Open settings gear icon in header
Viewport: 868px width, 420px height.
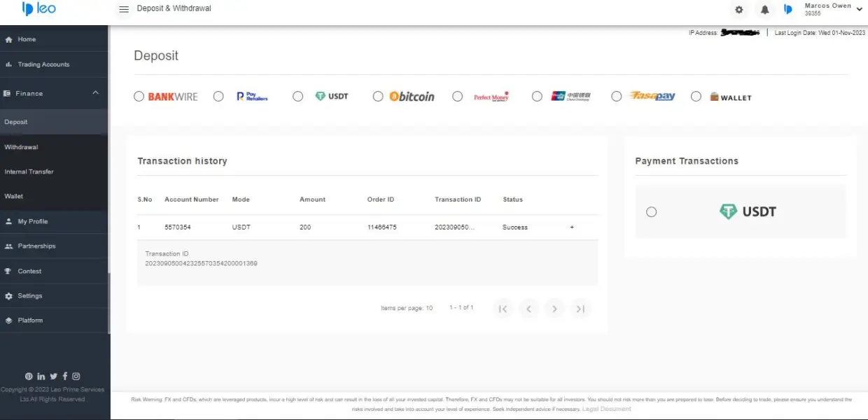(739, 10)
